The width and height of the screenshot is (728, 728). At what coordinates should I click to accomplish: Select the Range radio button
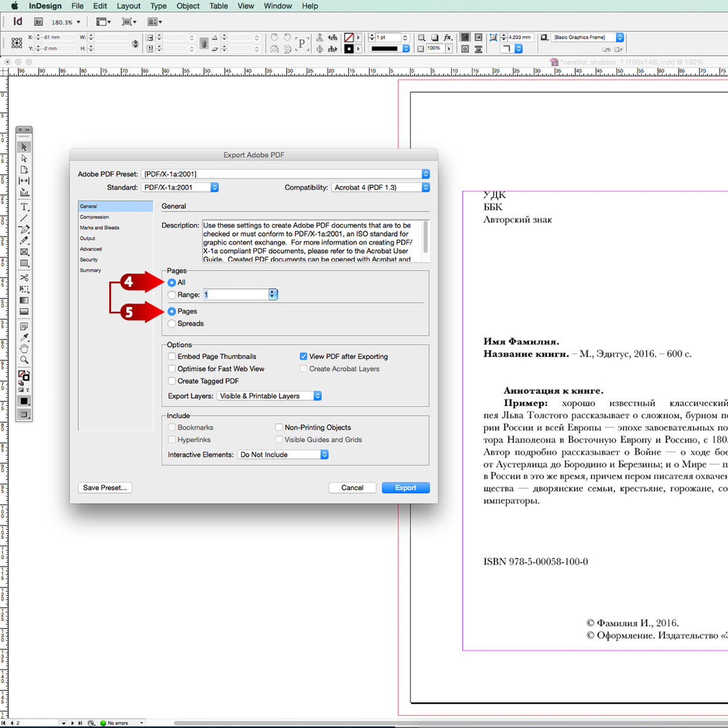click(x=172, y=295)
